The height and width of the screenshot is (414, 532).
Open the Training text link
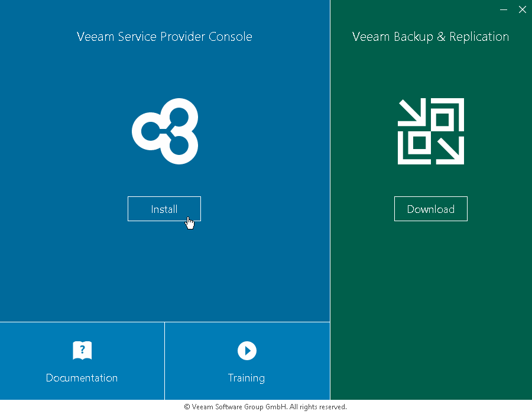point(246,378)
